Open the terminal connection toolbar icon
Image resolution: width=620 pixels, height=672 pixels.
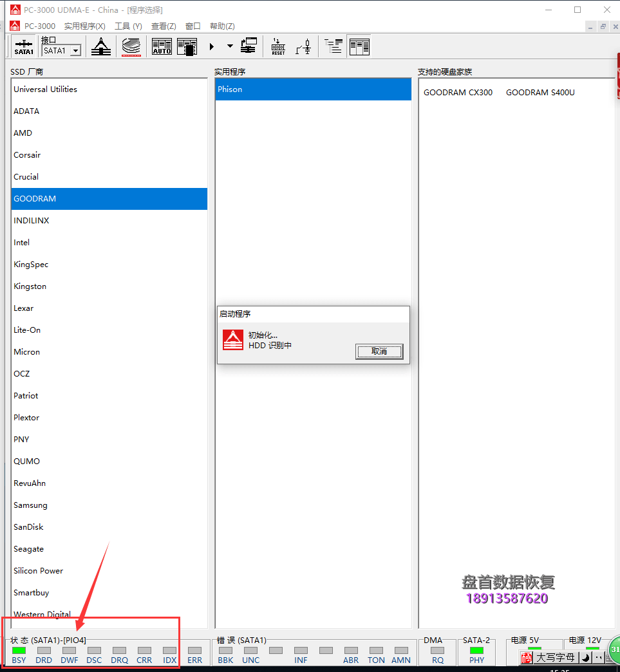[249, 46]
